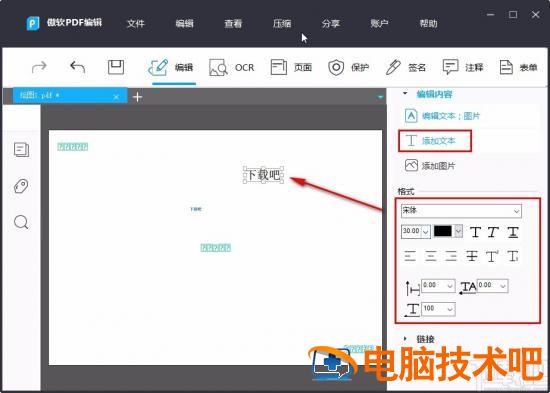
Task: Open the tab list dropdown arrow
Action: coord(381,97)
